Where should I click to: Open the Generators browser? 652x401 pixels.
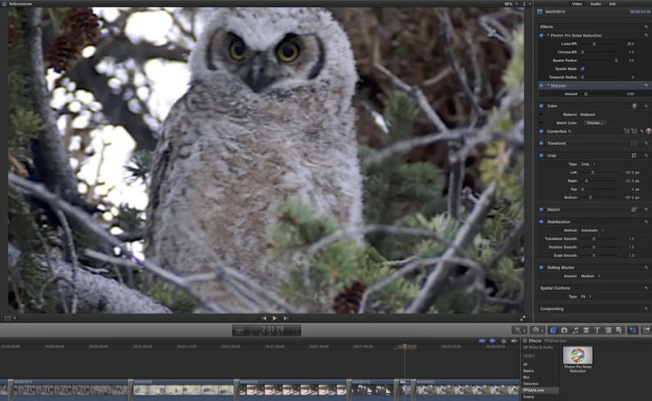point(608,330)
